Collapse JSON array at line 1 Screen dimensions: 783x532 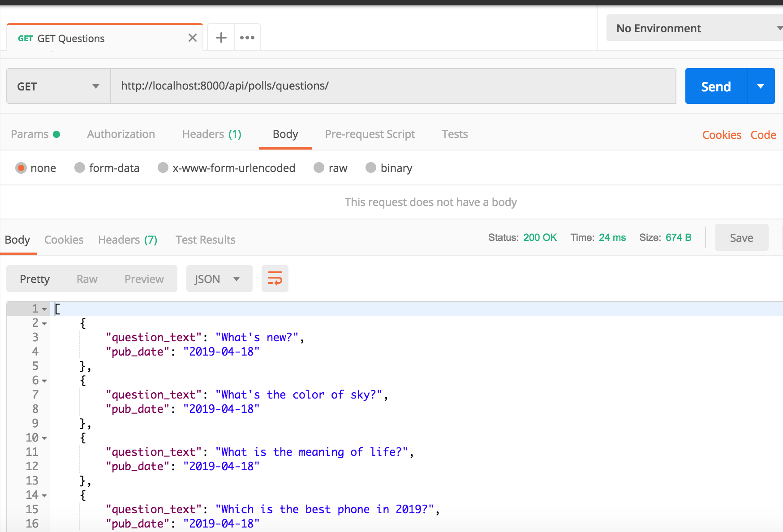pyautogui.click(x=44, y=309)
